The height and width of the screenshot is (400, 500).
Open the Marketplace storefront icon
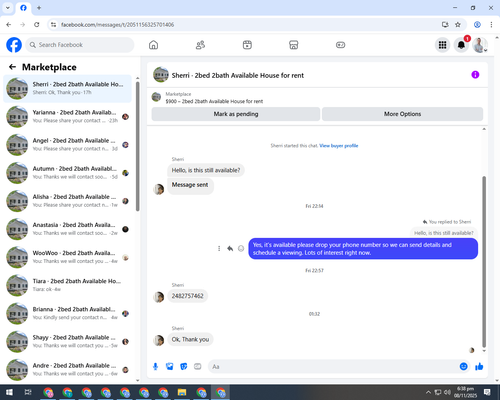(x=294, y=45)
